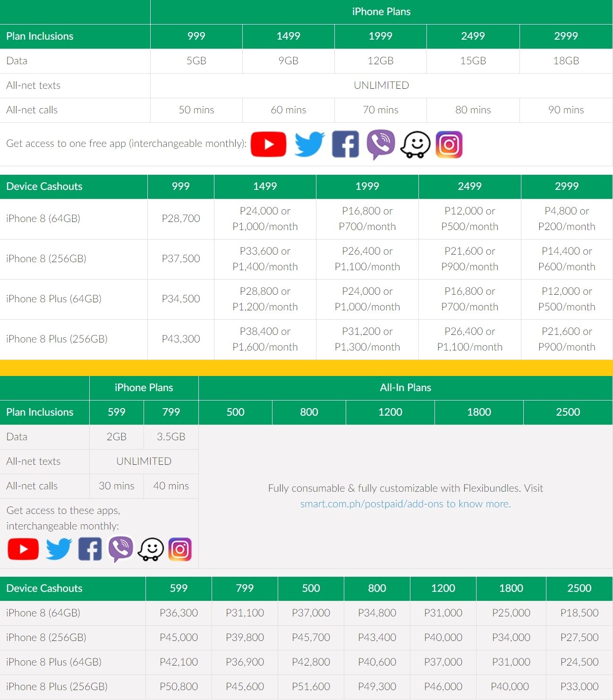Image resolution: width=613 pixels, height=700 pixels.
Task: Click the 3.5GB data cell for plan 799
Action: click(x=171, y=437)
